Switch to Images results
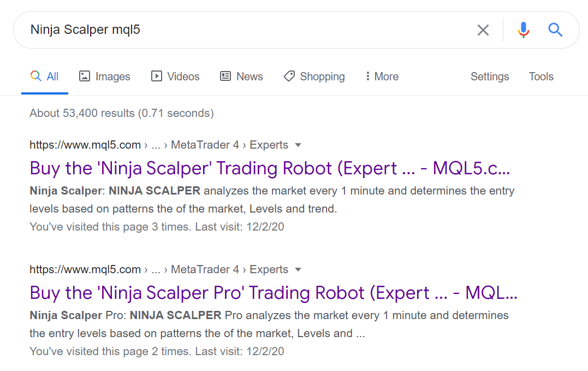The height and width of the screenshot is (371, 588). (105, 76)
